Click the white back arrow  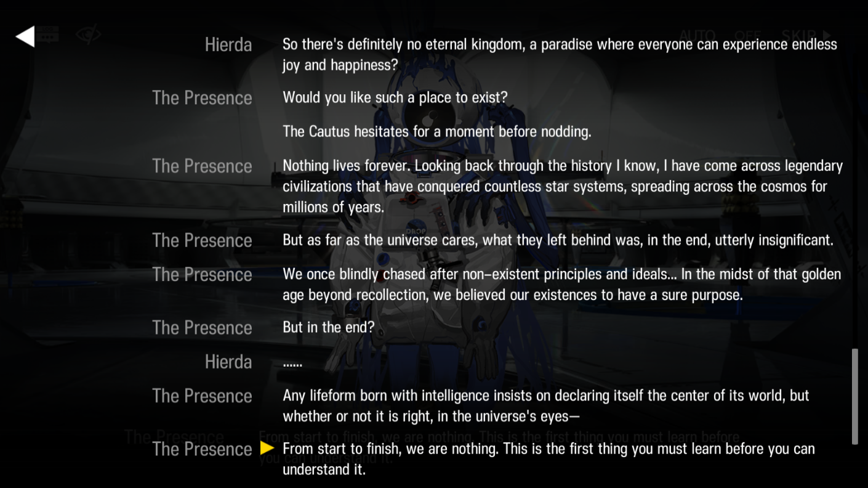point(25,36)
